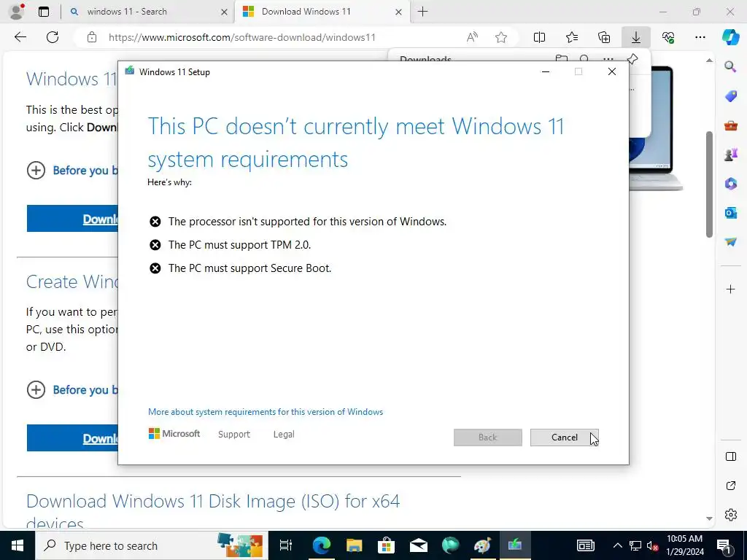Viewport: 747px width, 560px height.
Task: Click scrollbar up arrow on webpage
Action: [x=709, y=61]
